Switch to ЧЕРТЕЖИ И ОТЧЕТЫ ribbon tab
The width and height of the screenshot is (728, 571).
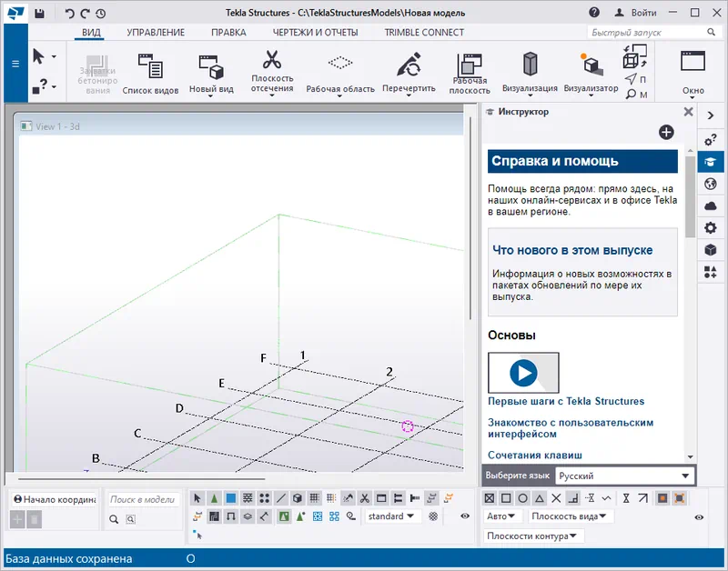click(x=315, y=33)
